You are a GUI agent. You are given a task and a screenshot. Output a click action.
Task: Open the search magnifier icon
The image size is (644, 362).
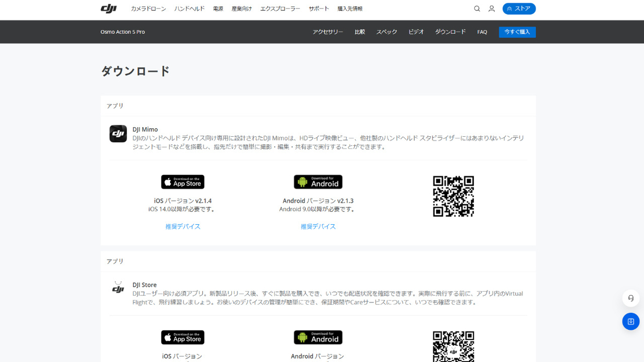pyautogui.click(x=477, y=9)
